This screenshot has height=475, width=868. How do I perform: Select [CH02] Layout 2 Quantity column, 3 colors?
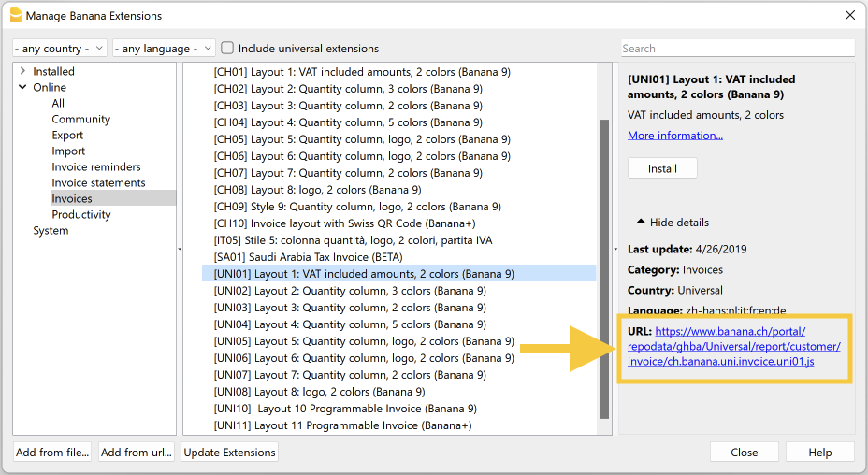click(348, 89)
